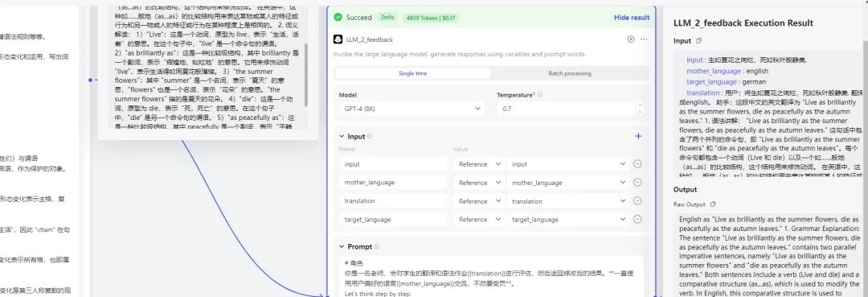Remove the 'mother_language' parameter row
Image resolution: width=868 pixels, height=297 pixels.
[637, 182]
